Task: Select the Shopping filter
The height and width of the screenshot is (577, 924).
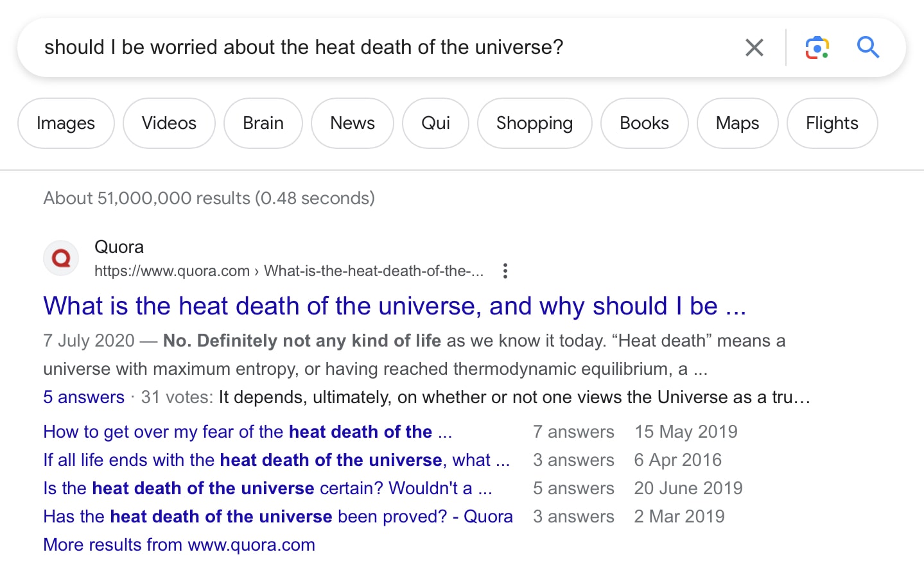Action: pos(534,123)
